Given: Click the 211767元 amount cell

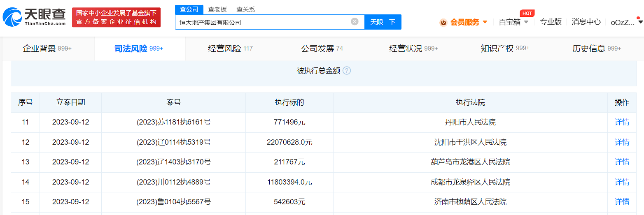Looking at the screenshot, I should pos(289,162).
